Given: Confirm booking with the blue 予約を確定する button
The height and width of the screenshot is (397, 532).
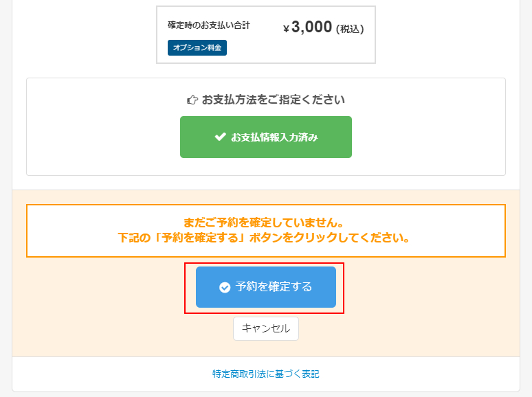Looking at the screenshot, I should [x=274, y=287].
